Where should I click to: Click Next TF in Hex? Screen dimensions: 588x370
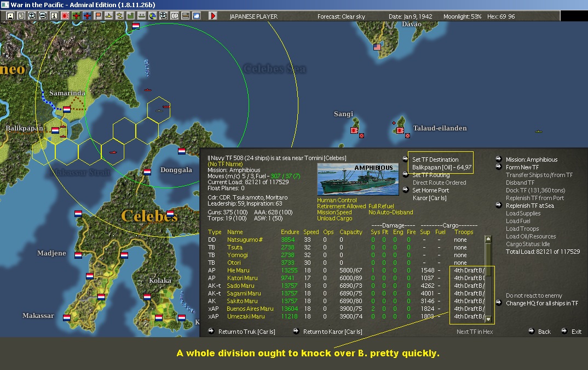pos(474,332)
